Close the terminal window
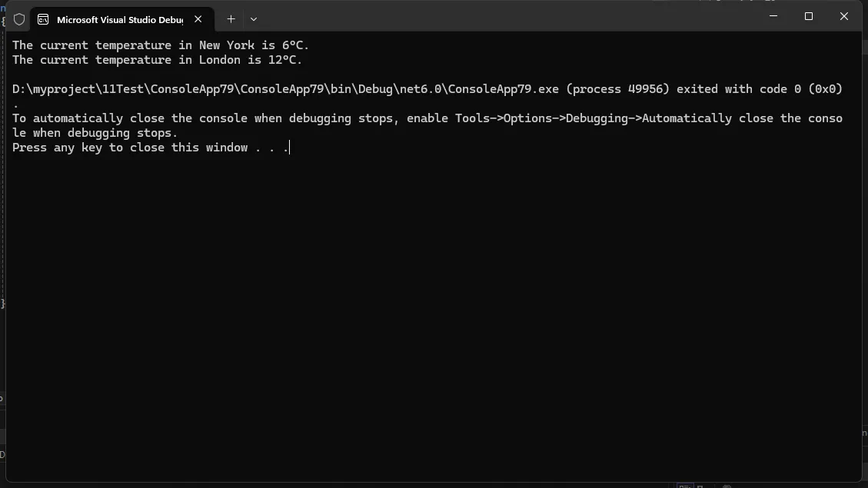The image size is (868, 488). (843, 16)
